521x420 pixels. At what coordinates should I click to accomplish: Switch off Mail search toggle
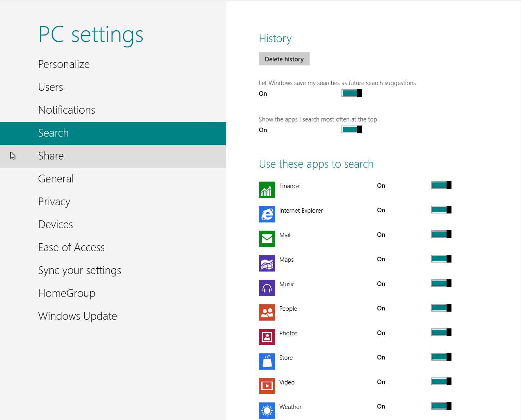[x=441, y=234]
